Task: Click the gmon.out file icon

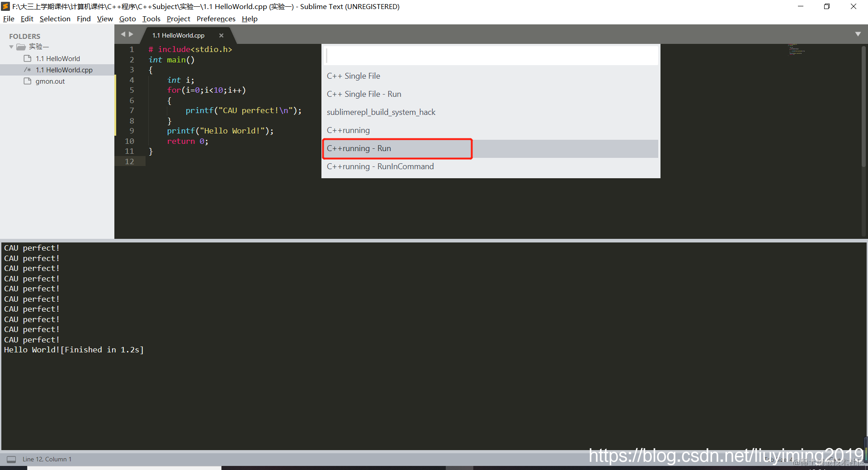Action: click(28, 81)
